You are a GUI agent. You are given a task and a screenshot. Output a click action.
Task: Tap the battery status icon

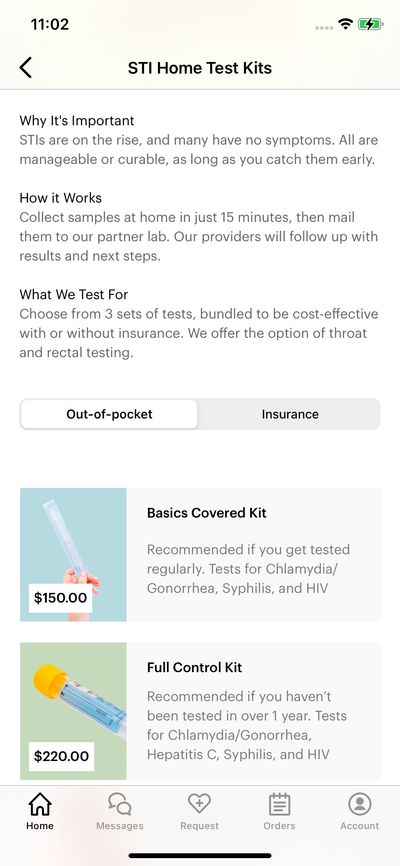[370, 24]
